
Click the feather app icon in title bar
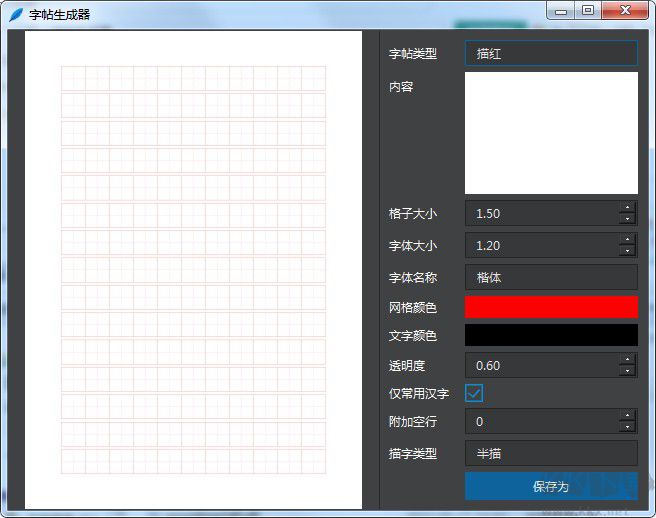[16, 15]
